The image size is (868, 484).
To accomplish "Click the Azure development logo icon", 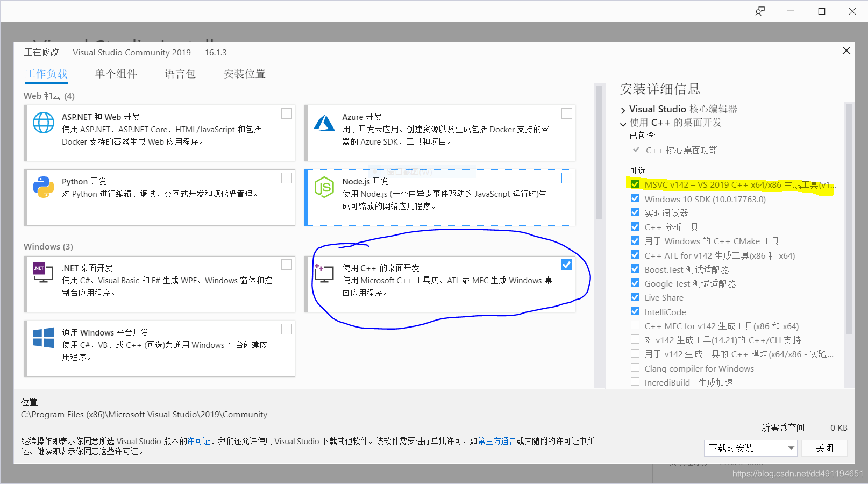I will 324,123.
